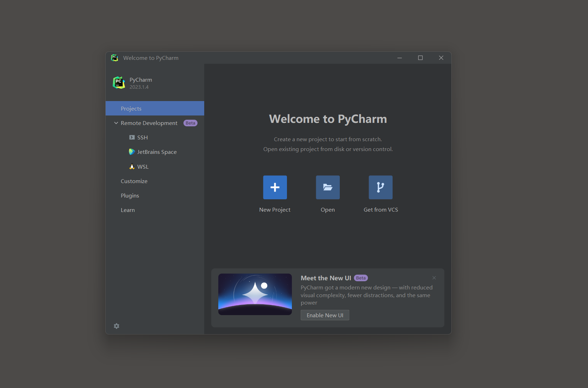
Task: Click the Welcome to PyCharm heading
Action: [328, 119]
